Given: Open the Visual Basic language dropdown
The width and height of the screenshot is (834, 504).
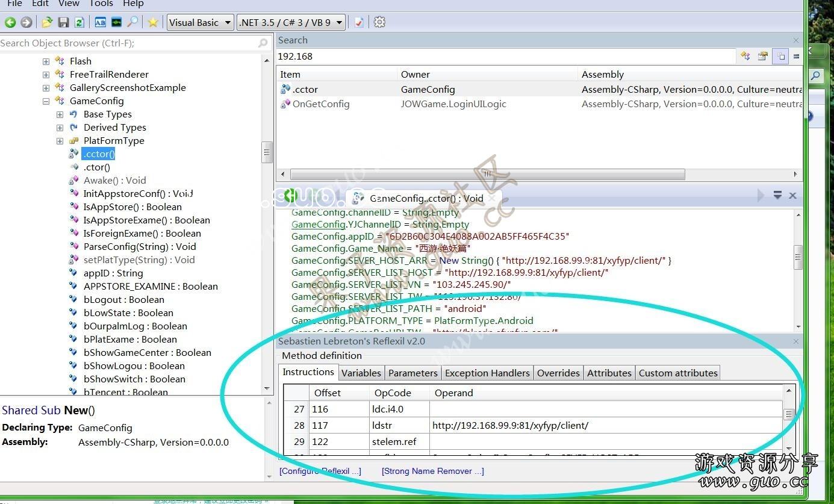Looking at the screenshot, I should tap(200, 22).
